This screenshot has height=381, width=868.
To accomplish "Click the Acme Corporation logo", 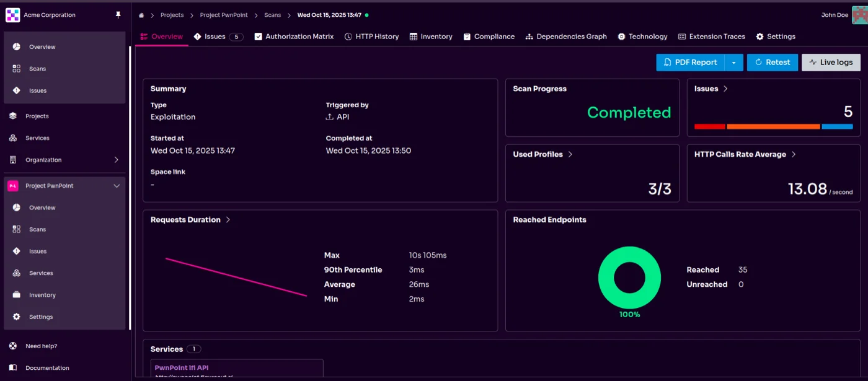I will tap(12, 14).
